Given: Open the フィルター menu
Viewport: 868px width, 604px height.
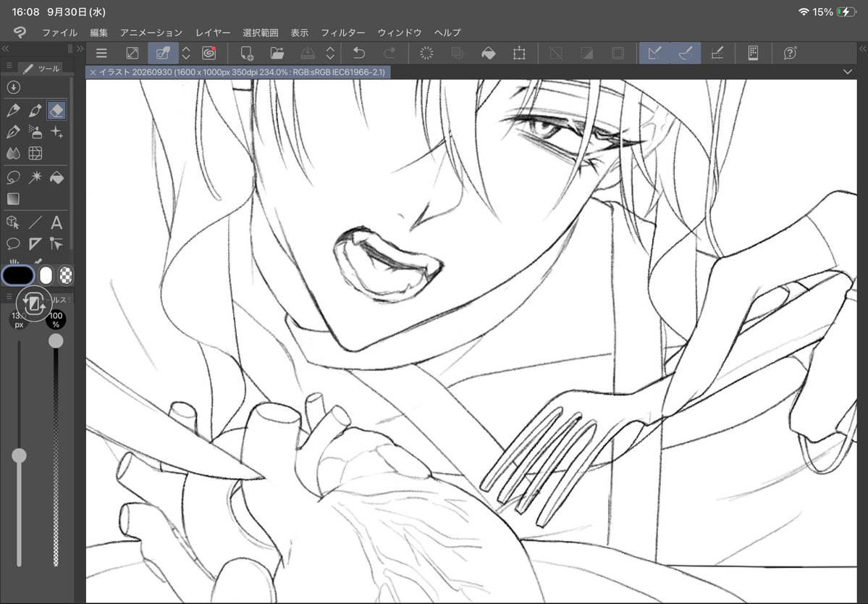Looking at the screenshot, I should [343, 33].
